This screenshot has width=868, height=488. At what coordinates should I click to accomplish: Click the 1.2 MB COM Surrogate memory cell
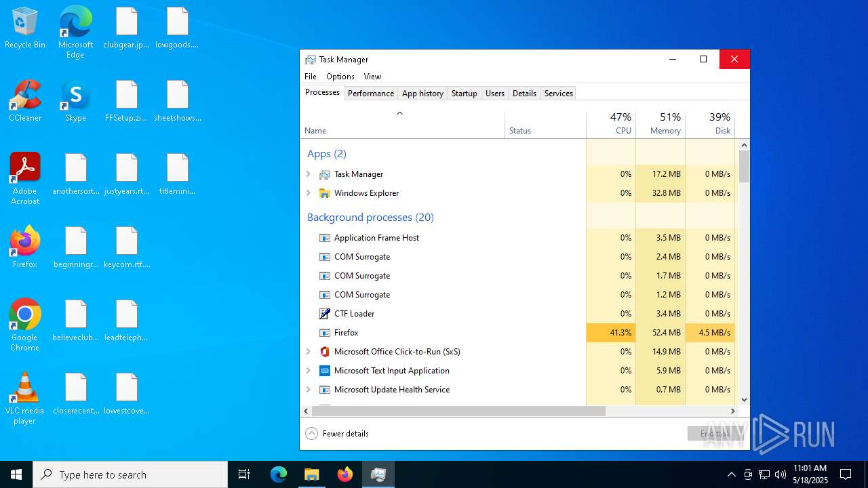660,295
